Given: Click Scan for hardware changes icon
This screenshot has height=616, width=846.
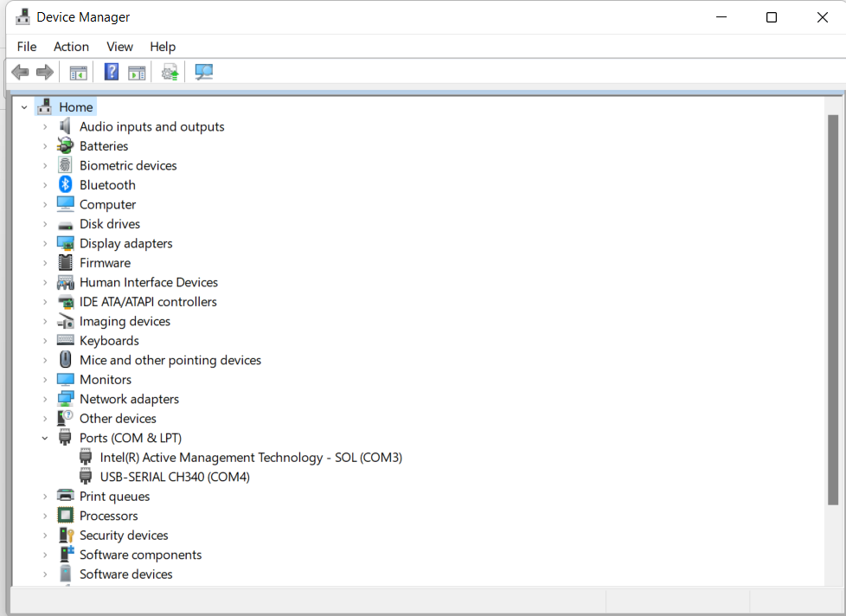Looking at the screenshot, I should point(203,73).
